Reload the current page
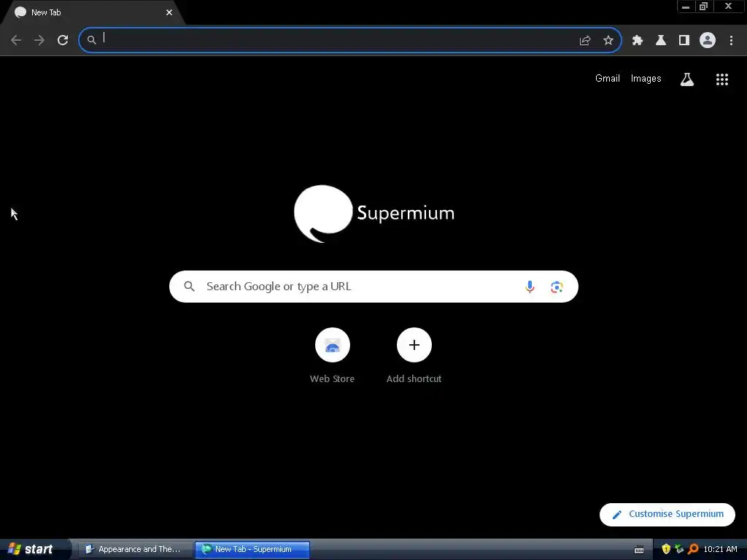This screenshot has width=747, height=560. click(x=63, y=40)
